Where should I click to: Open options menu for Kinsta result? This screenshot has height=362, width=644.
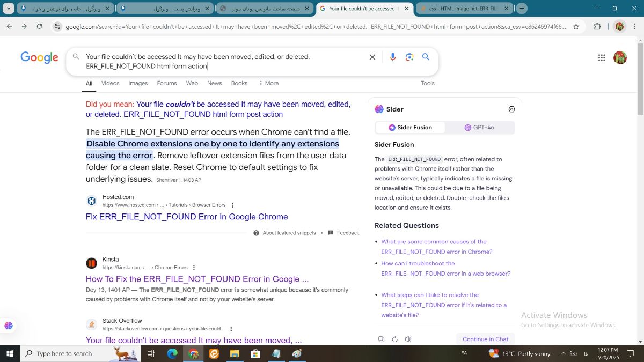[194, 268]
